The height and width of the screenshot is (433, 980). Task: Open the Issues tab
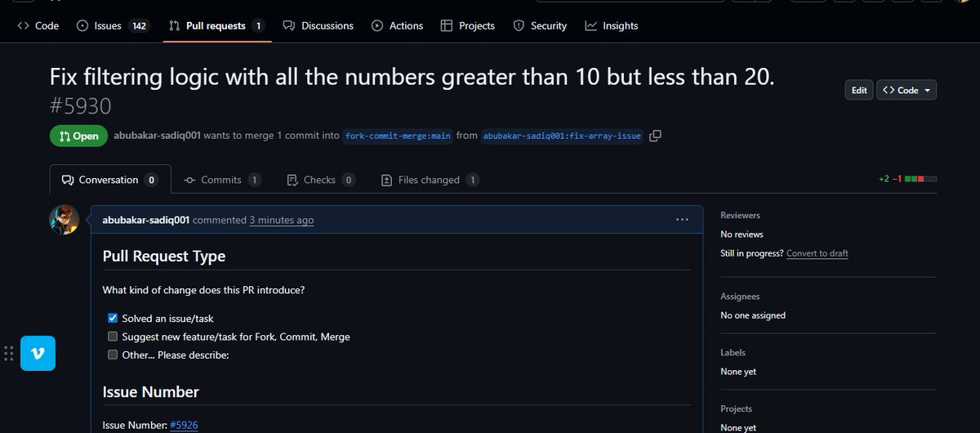point(112,26)
